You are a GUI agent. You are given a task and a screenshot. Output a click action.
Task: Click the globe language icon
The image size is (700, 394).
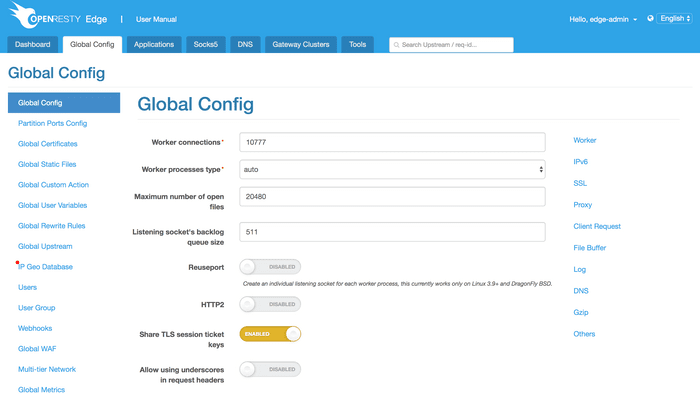(x=650, y=18)
